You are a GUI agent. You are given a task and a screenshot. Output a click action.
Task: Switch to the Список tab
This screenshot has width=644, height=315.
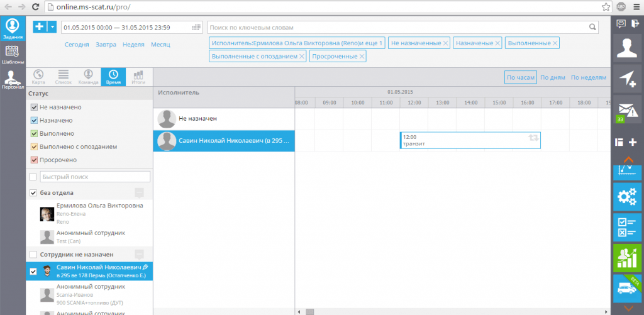(64, 77)
